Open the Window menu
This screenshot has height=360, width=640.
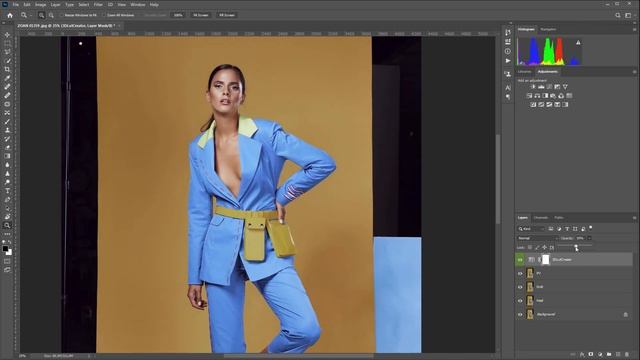tap(138, 4)
